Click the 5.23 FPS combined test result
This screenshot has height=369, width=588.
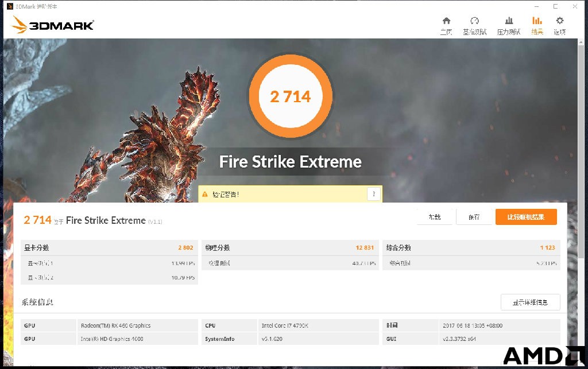(547, 263)
